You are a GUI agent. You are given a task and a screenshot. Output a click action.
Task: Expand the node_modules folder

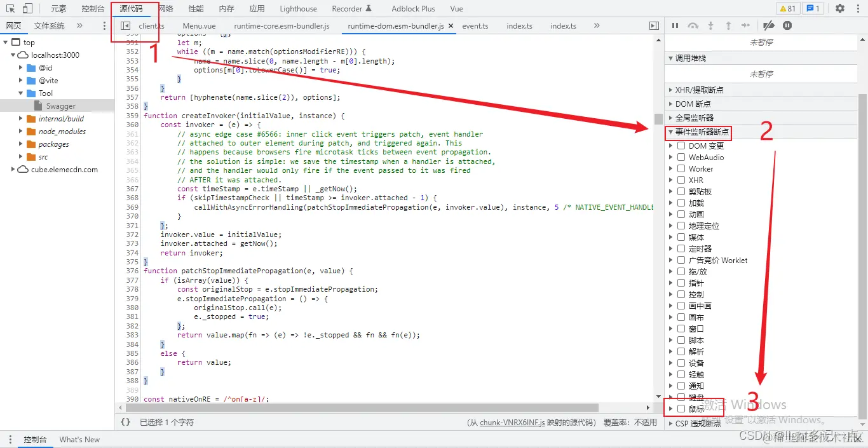(x=21, y=132)
